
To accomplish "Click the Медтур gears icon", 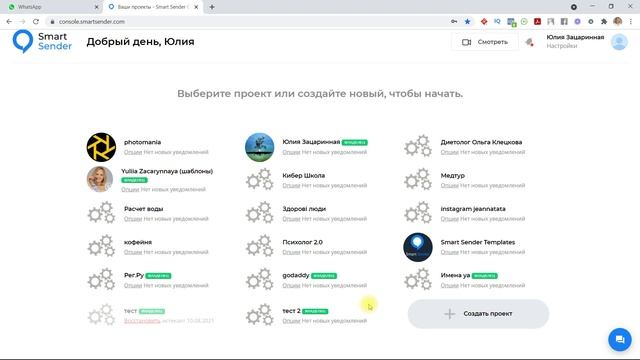I will 418,179.
